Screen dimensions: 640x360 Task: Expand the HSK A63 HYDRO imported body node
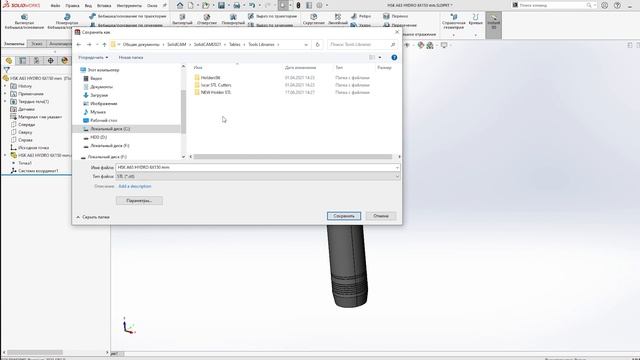pyautogui.click(x=5, y=156)
